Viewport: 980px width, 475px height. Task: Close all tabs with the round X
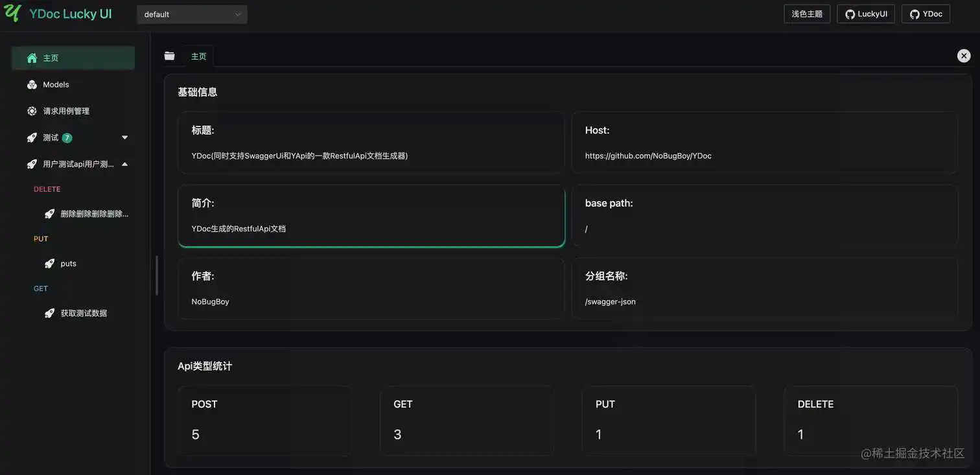point(964,56)
